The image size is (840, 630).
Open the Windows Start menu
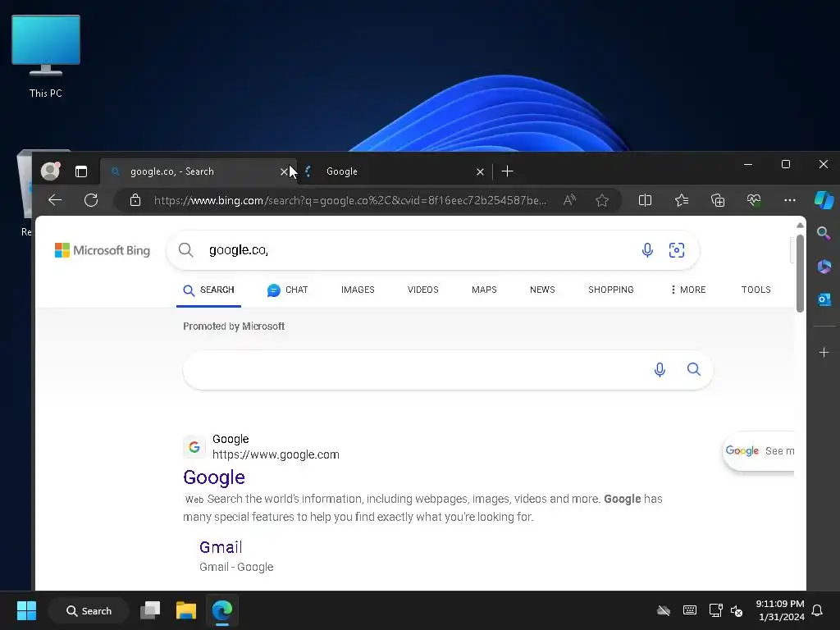click(26, 610)
